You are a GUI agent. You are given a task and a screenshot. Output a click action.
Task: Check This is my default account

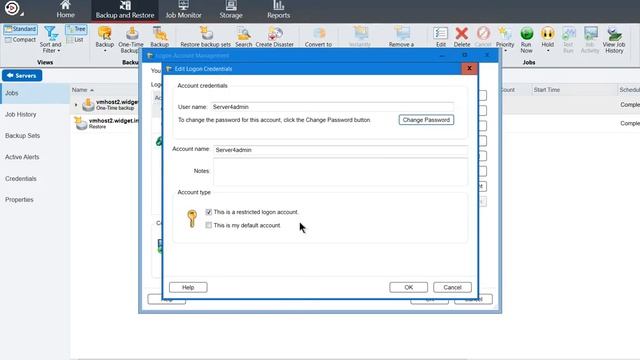pyautogui.click(x=209, y=225)
